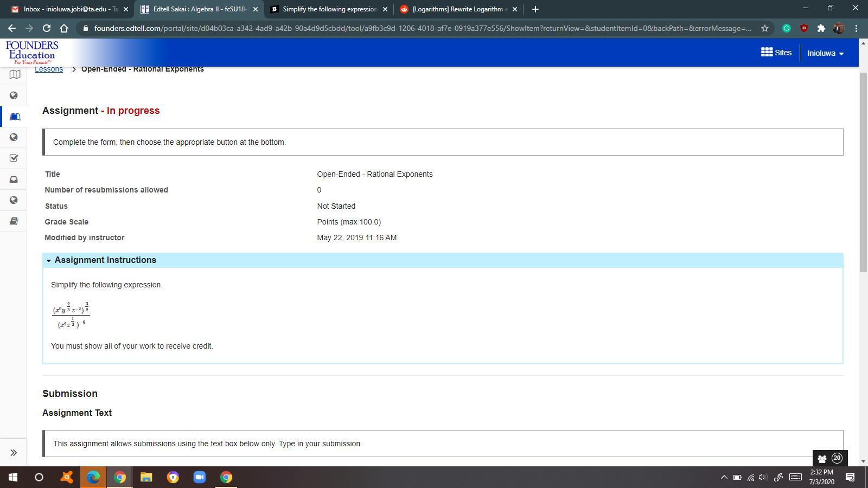
Task: Open the Inioluwa user dropdown menu
Action: point(825,53)
